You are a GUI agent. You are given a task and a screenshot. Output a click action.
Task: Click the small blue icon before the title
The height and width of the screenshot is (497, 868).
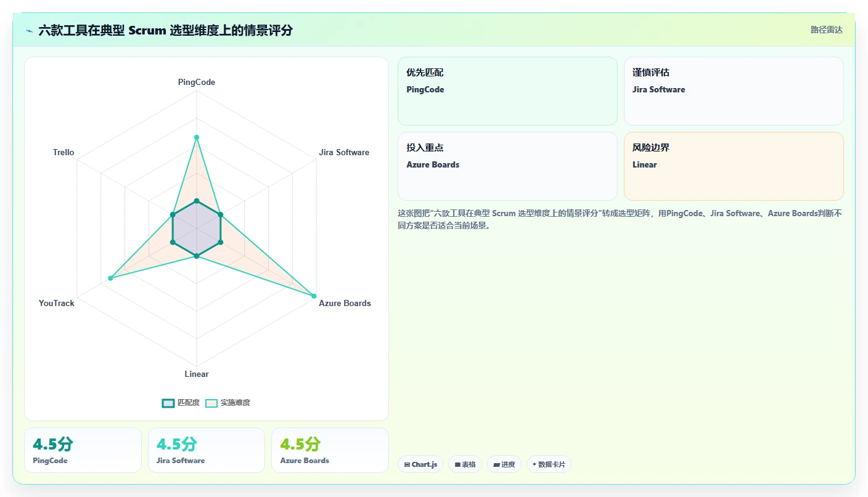coord(29,30)
